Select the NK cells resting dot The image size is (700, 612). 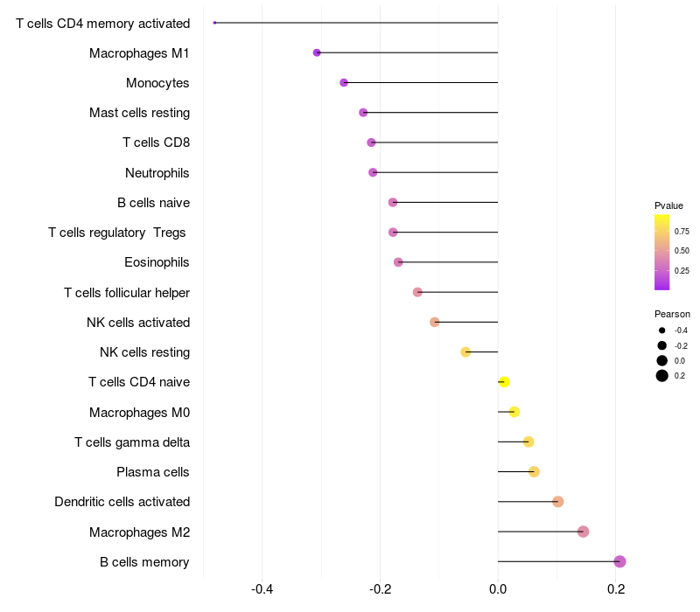pyautogui.click(x=465, y=352)
